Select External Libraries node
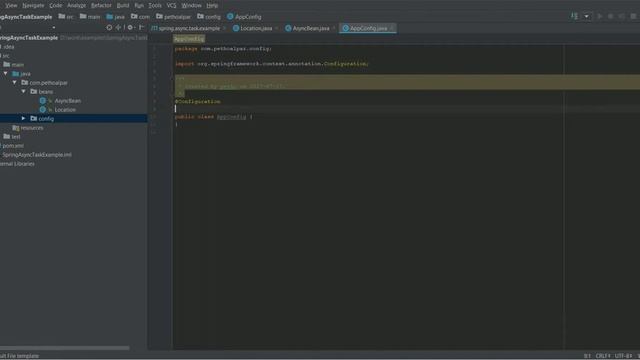 click(x=17, y=164)
